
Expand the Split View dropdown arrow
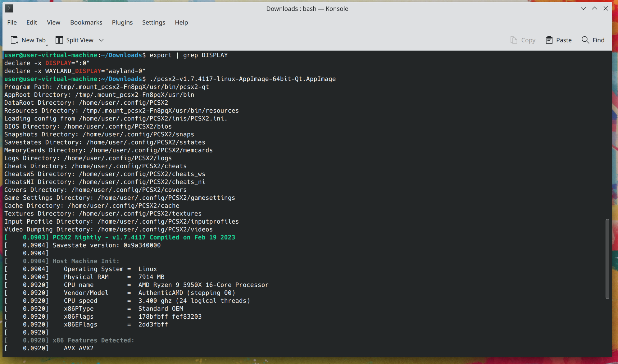coord(101,40)
